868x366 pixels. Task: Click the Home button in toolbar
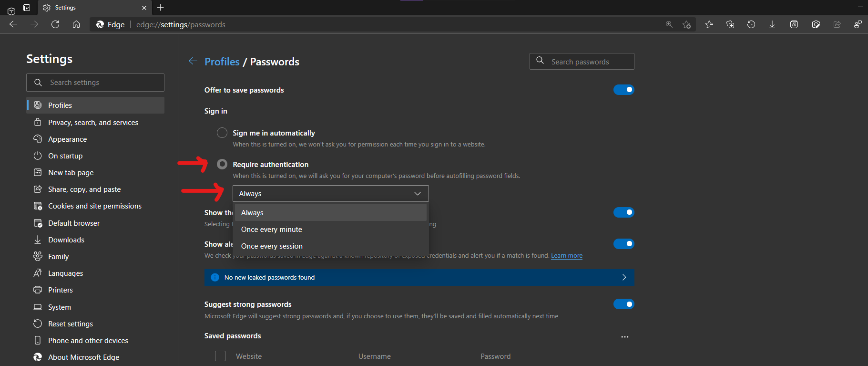click(x=76, y=24)
